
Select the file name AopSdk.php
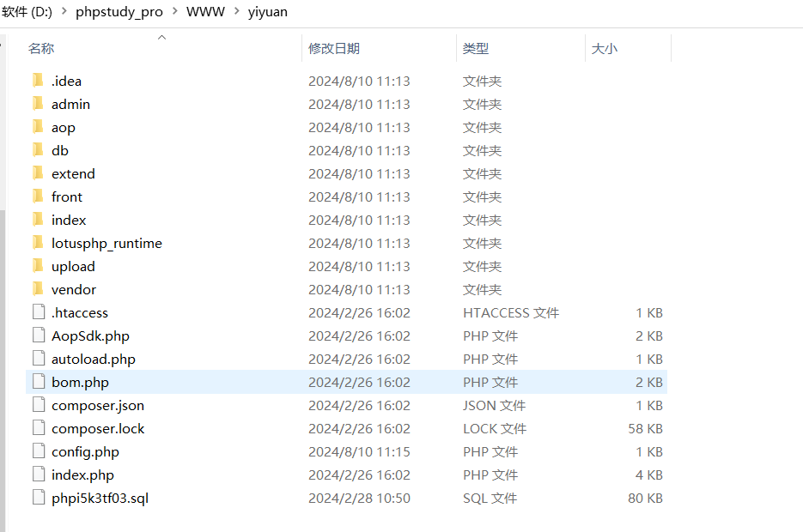91,336
